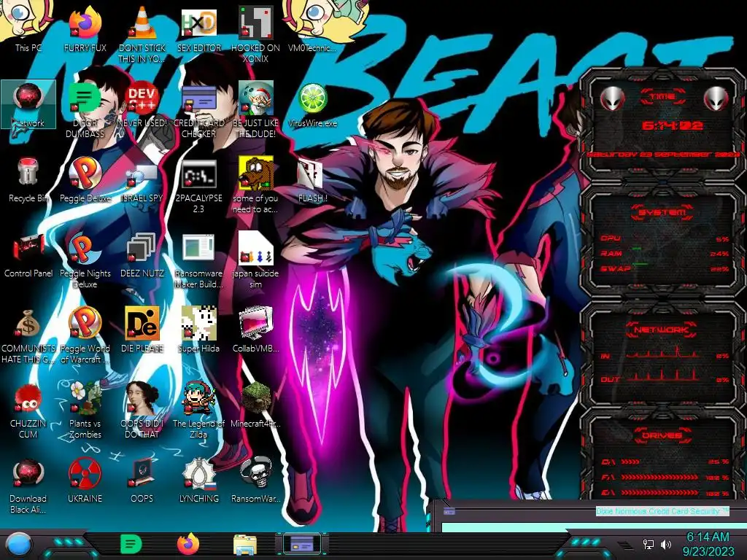
Task: Click the SYSTEM widget header
Action: (x=662, y=212)
